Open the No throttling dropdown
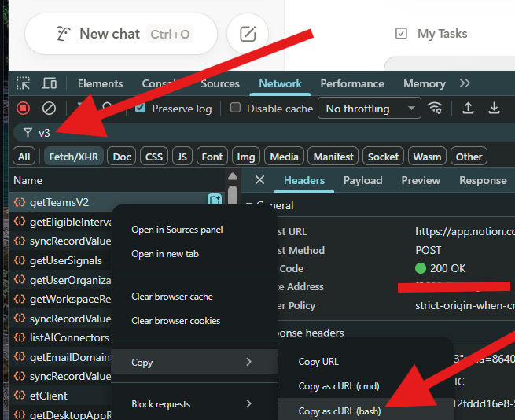 [370, 108]
